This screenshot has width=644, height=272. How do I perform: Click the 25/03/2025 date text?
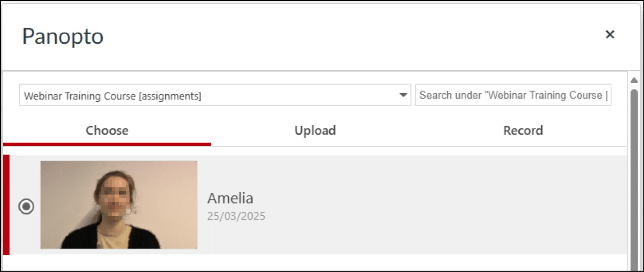point(236,217)
